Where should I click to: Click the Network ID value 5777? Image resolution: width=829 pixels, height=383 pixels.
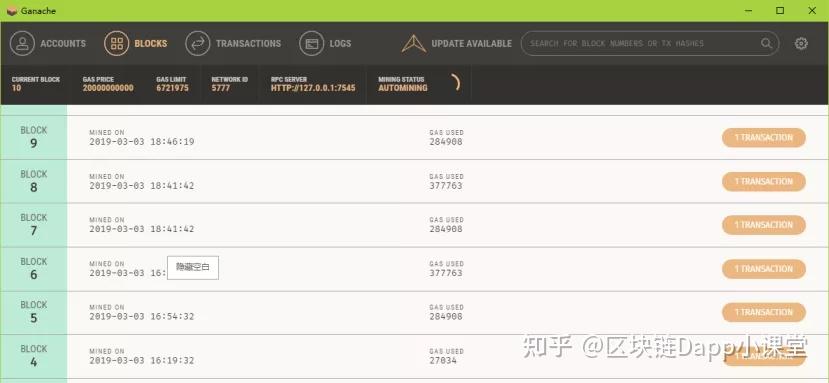[221, 88]
